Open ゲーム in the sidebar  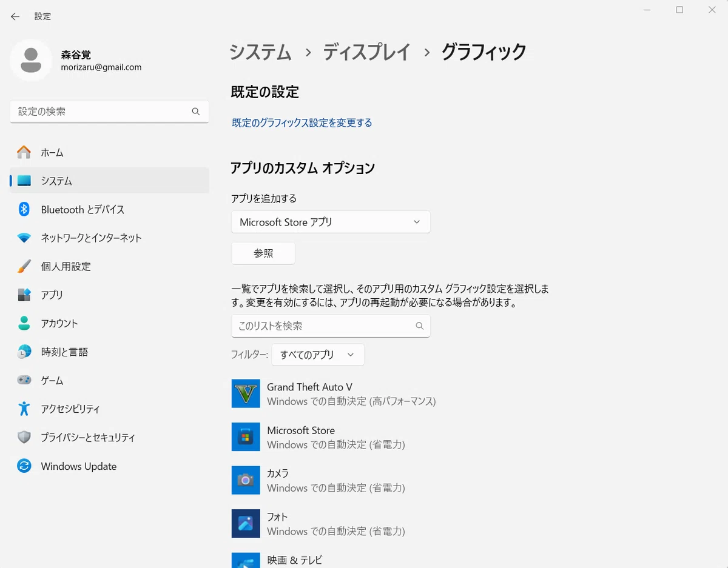110,380
